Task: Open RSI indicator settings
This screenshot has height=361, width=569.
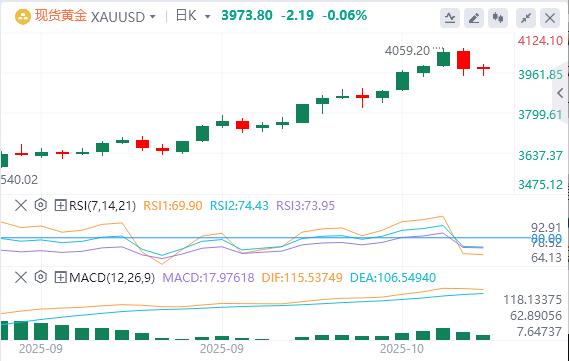Action: (x=41, y=205)
